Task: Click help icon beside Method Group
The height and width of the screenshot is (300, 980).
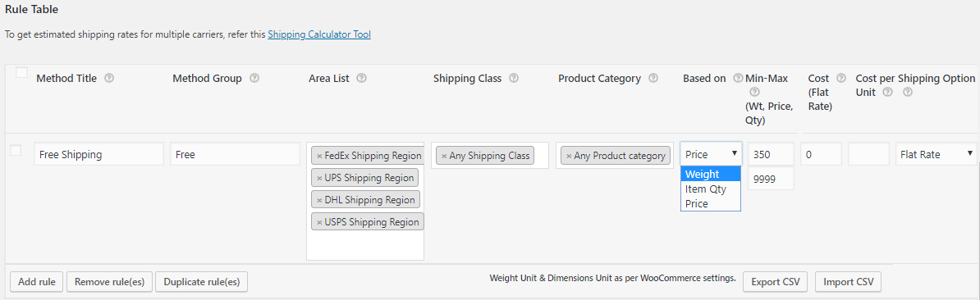Action: [x=254, y=79]
